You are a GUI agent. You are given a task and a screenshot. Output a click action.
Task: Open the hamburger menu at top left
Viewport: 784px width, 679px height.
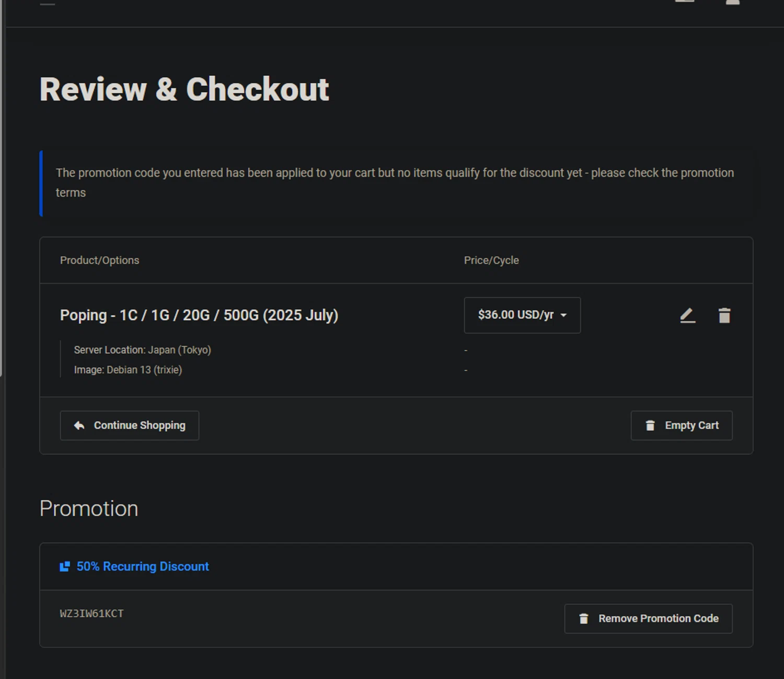point(48,3)
